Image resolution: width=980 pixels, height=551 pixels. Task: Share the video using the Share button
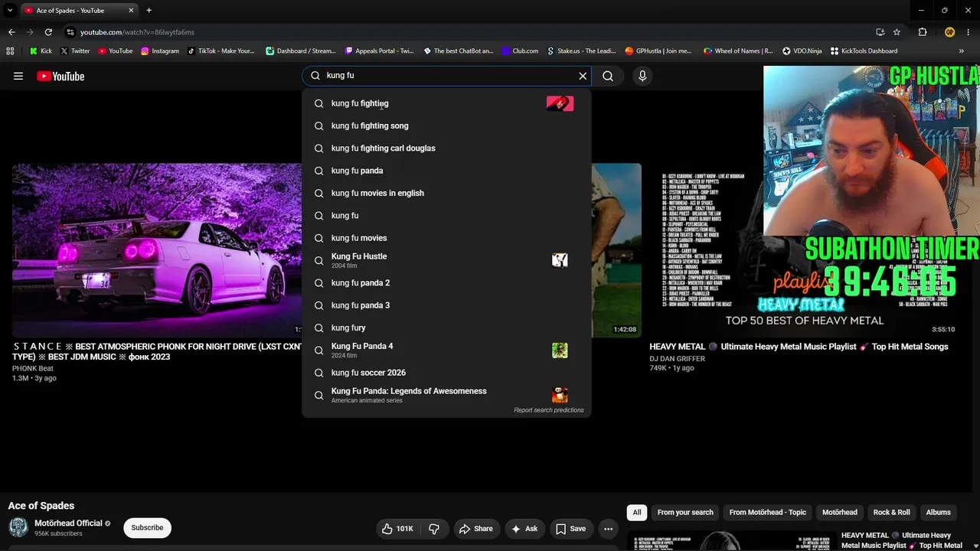click(475, 529)
